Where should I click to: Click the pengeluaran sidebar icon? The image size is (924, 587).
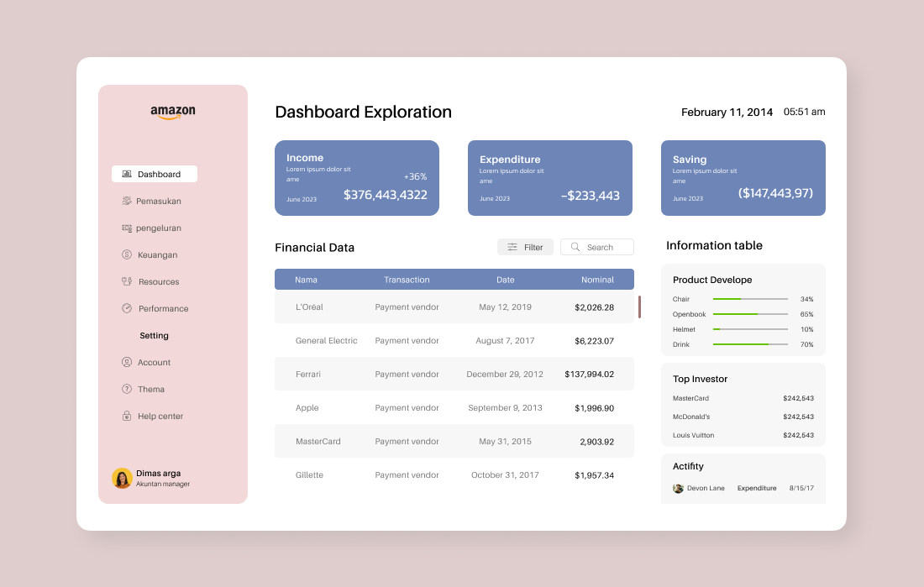(127, 228)
